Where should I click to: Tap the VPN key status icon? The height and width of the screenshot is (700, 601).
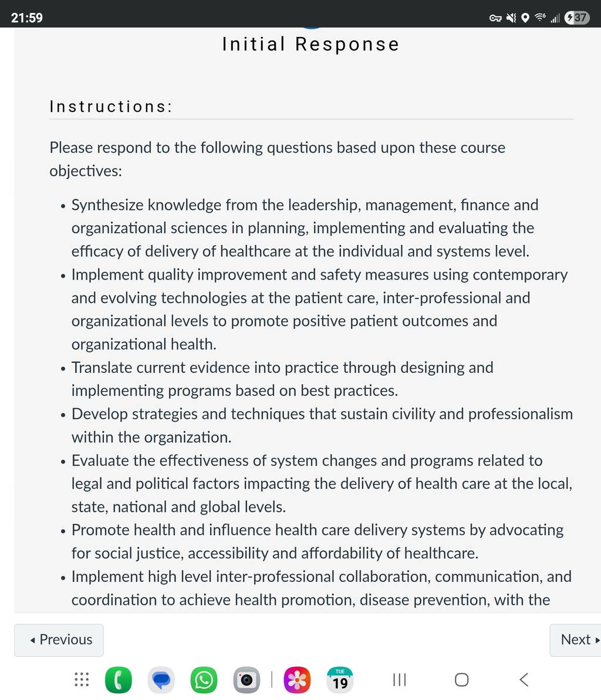click(495, 18)
